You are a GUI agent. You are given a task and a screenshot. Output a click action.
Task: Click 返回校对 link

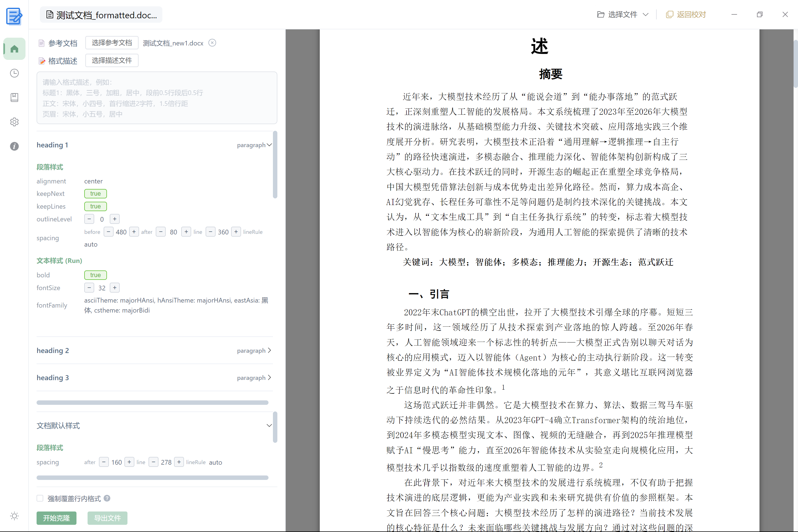click(x=686, y=15)
